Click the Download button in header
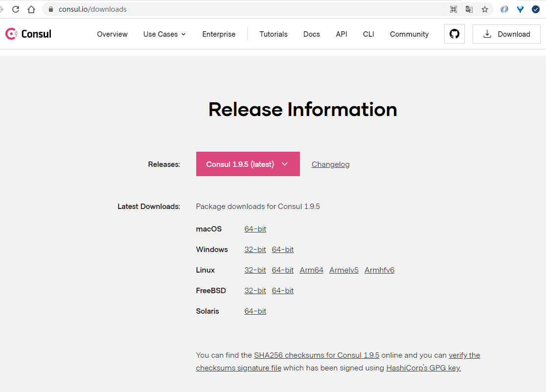This screenshot has width=546, height=392. coord(506,34)
